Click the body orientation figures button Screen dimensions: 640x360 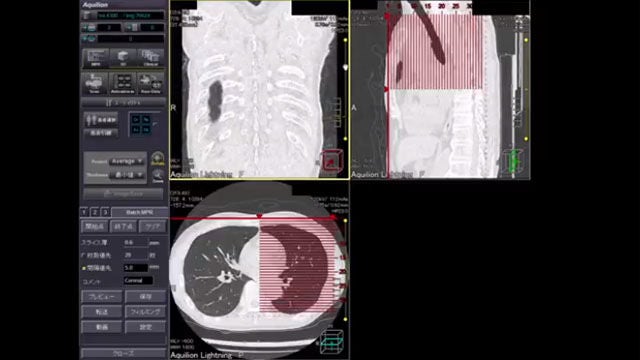101,120
